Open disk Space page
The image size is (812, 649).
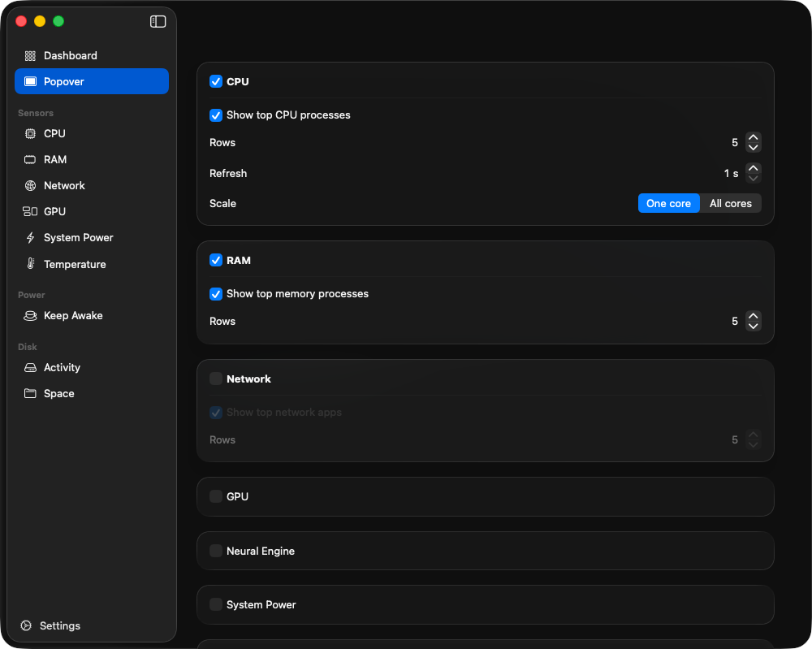click(x=92, y=394)
